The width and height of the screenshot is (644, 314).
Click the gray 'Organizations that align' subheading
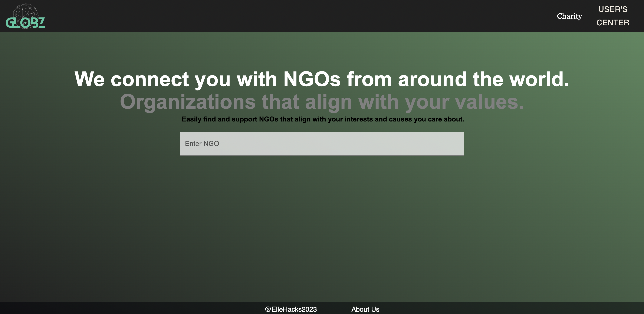(x=322, y=102)
